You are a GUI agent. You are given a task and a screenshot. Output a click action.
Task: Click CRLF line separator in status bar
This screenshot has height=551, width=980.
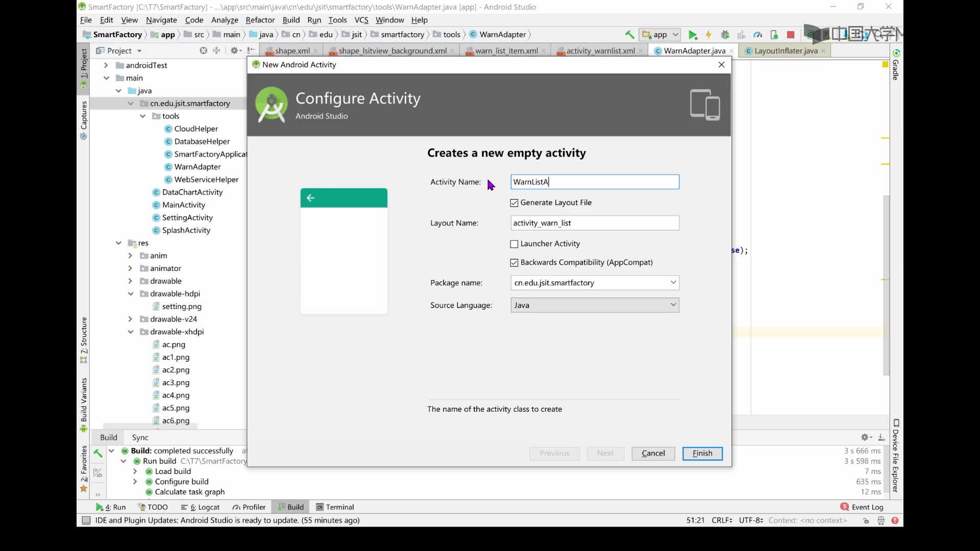click(722, 520)
